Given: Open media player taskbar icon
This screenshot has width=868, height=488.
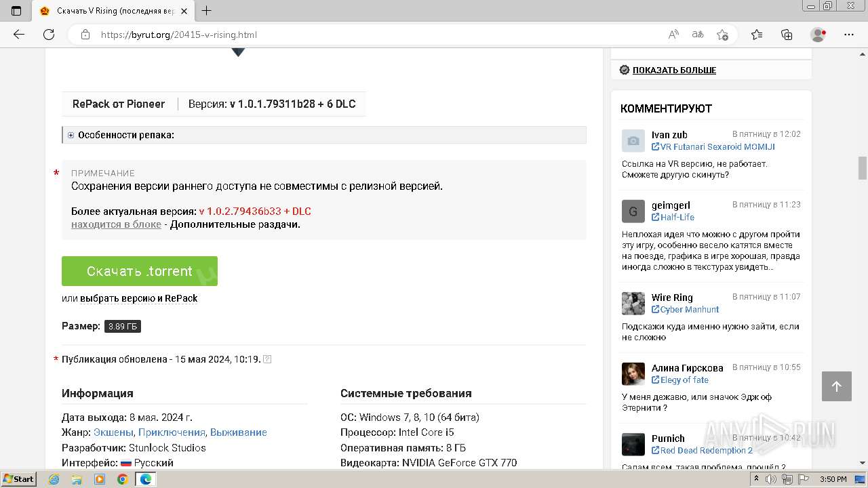Looking at the screenshot, I should click(x=100, y=479).
